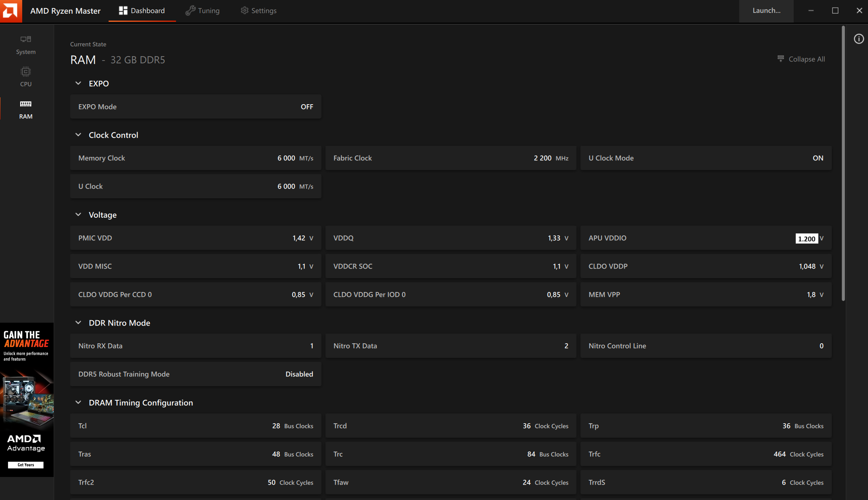Collapse the EXPO section chevron
Screen dimensions: 868x500
(78, 84)
